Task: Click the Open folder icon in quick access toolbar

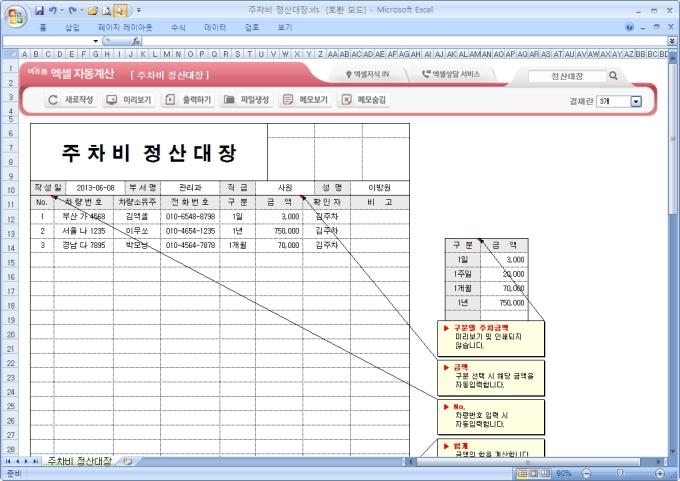Action: click(92, 10)
